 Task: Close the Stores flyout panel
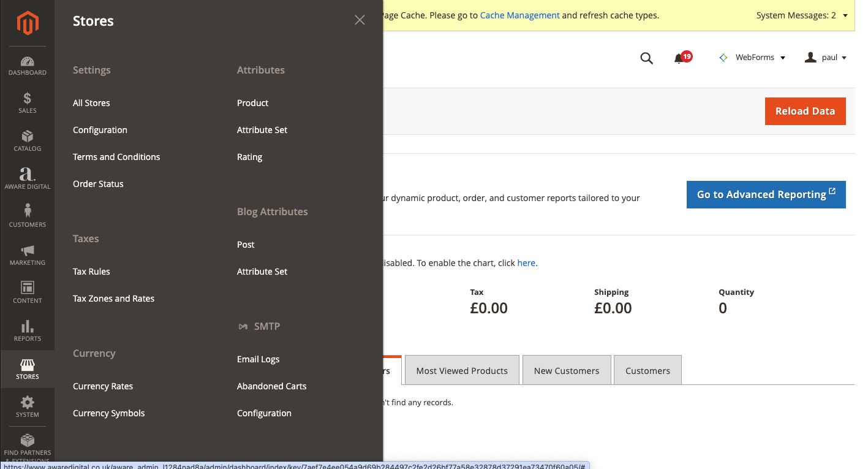(360, 20)
